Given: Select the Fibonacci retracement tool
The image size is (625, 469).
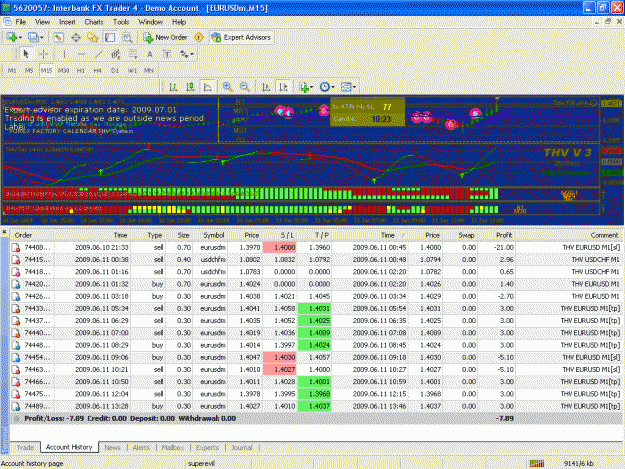Looking at the screenshot, I should [133, 54].
